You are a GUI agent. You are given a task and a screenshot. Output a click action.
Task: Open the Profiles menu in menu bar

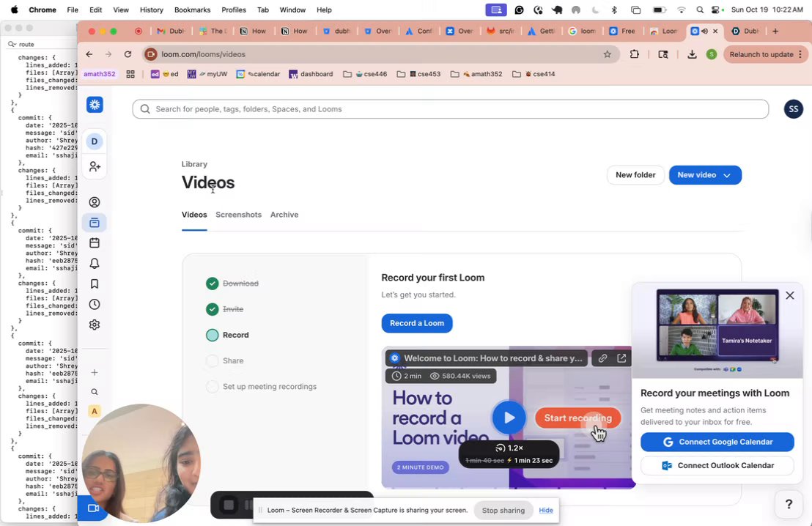click(234, 10)
